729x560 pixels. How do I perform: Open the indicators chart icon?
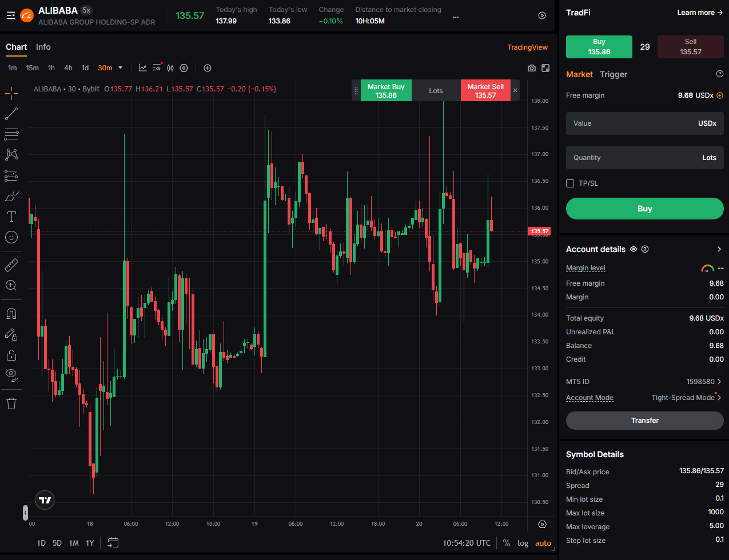143,68
